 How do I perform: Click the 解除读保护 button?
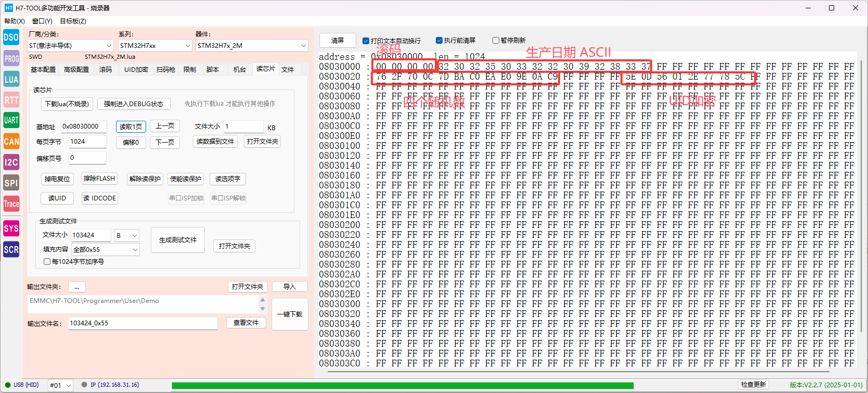click(145, 179)
